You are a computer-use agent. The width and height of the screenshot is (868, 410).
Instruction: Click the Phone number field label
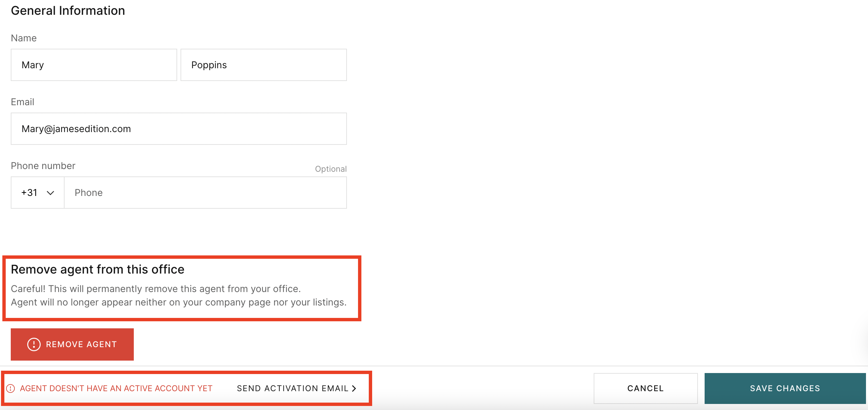pyautogui.click(x=43, y=165)
